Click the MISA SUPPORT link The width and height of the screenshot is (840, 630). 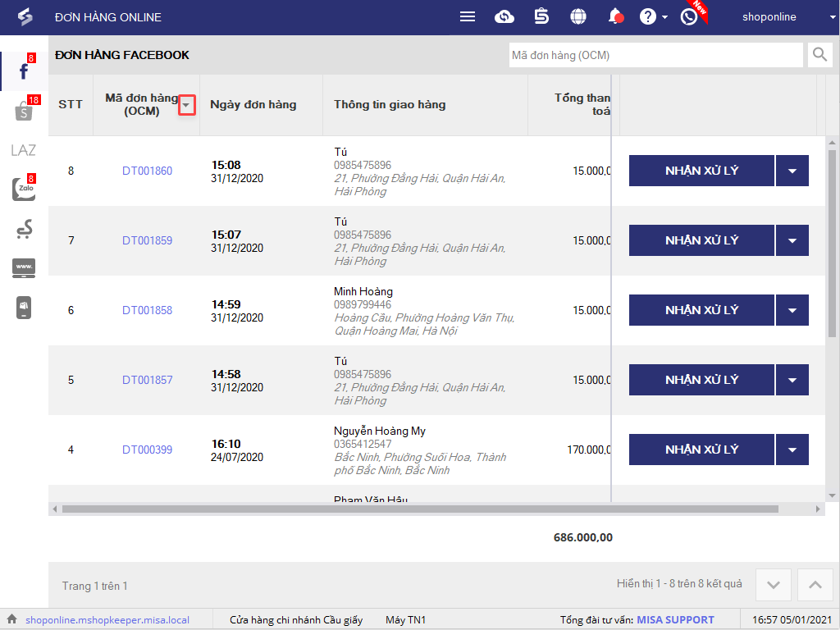click(x=675, y=620)
